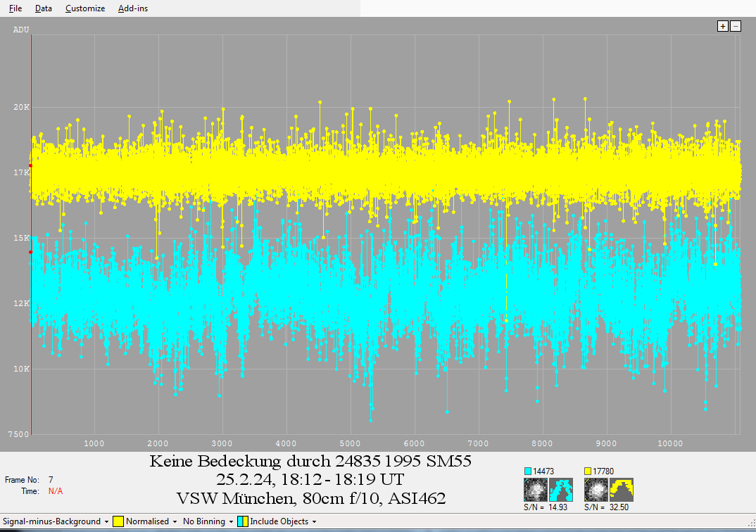Viewport: 756px width, 532px height.
Task: Open the No Binning dropdown
Action: (206, 521)
